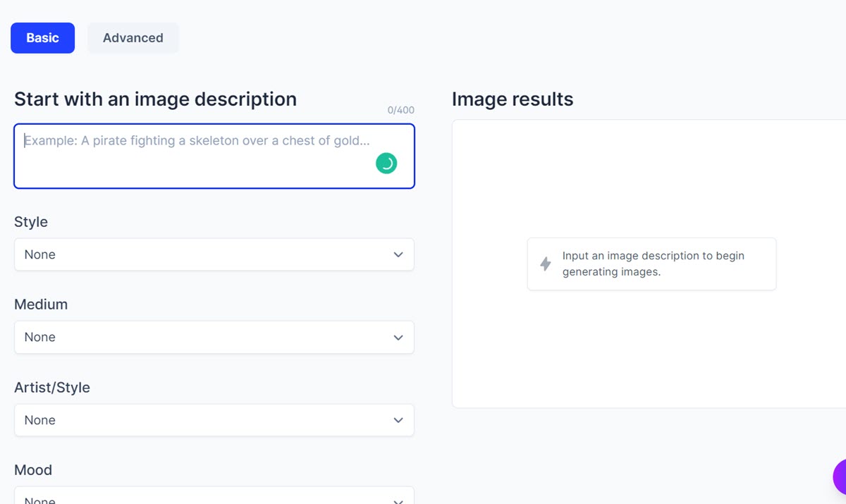This screenshot has height=504, width=846.
Task: Select the Basic tab
Action: [42, 38]
